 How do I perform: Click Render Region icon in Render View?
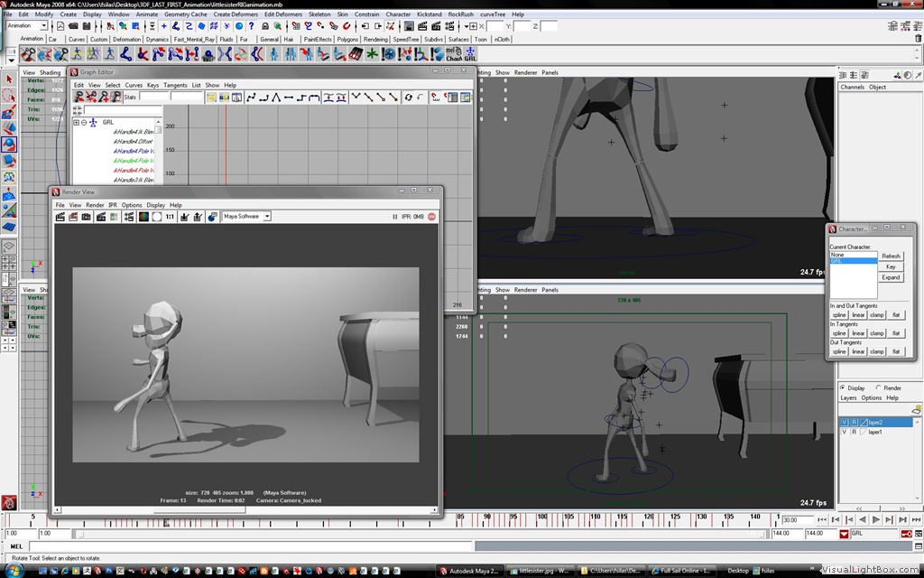pyautogui.click(x=73, y=217)
